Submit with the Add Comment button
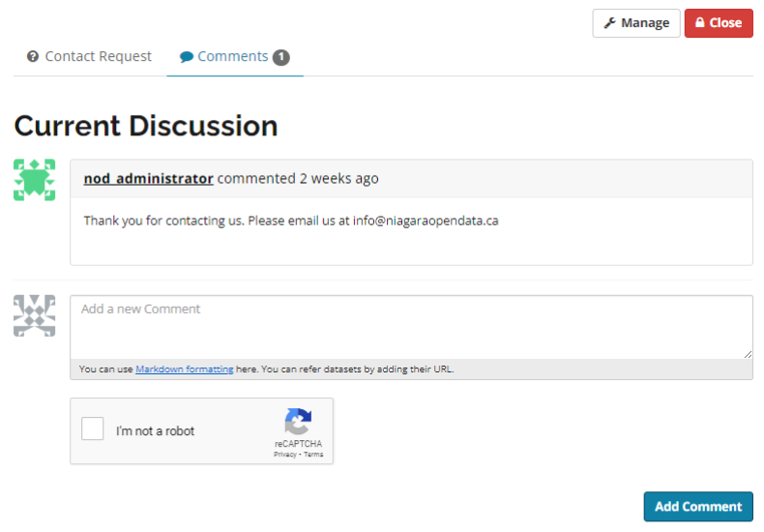This screenshot has height=532, width=764. point(698,507)
